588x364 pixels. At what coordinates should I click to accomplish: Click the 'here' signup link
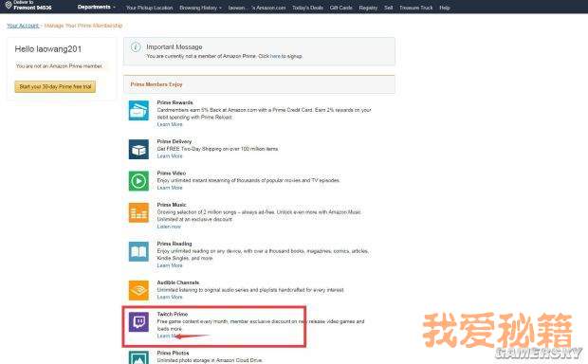(x=275, y=56)
